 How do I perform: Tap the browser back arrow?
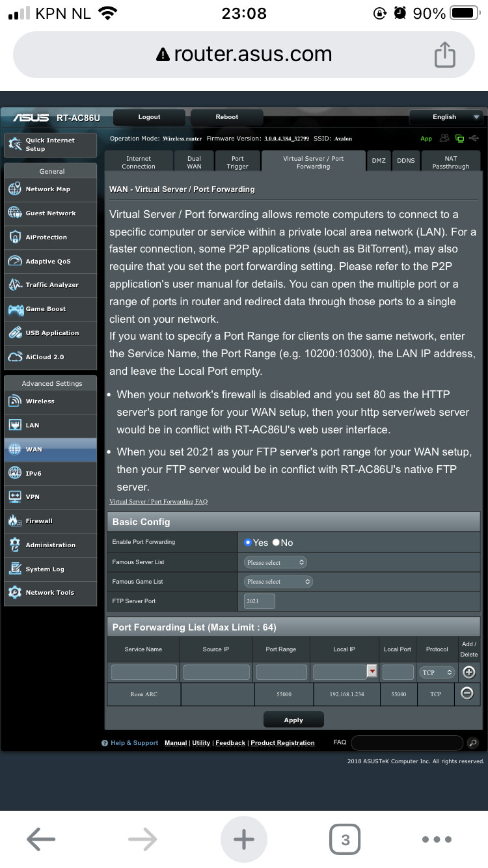pyautogui.click(x=41, y=839)
